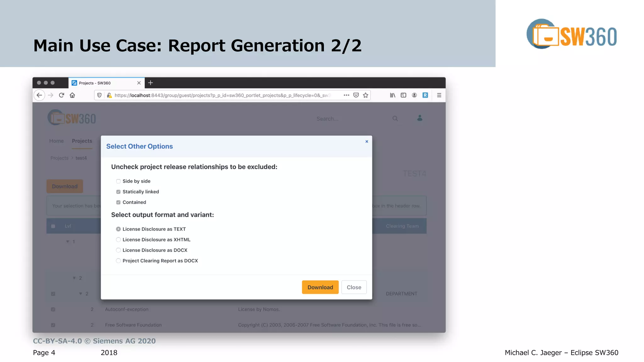Open the user profile icon
644x362 pixels.
tap(420, 118)
